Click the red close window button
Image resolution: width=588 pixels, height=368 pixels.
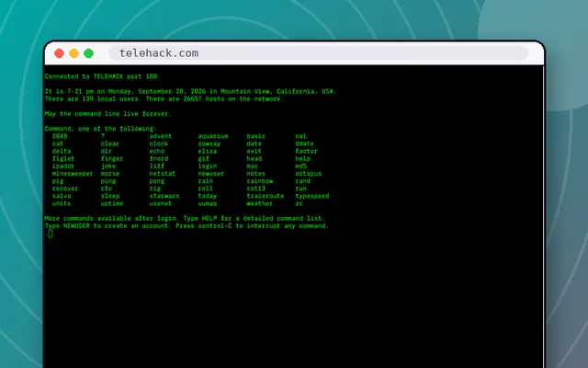coord(59,53)
